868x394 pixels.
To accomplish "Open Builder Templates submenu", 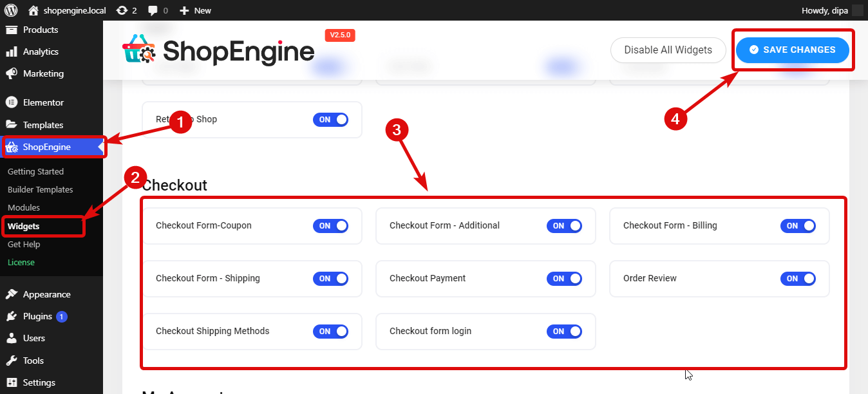I will 40,190.
